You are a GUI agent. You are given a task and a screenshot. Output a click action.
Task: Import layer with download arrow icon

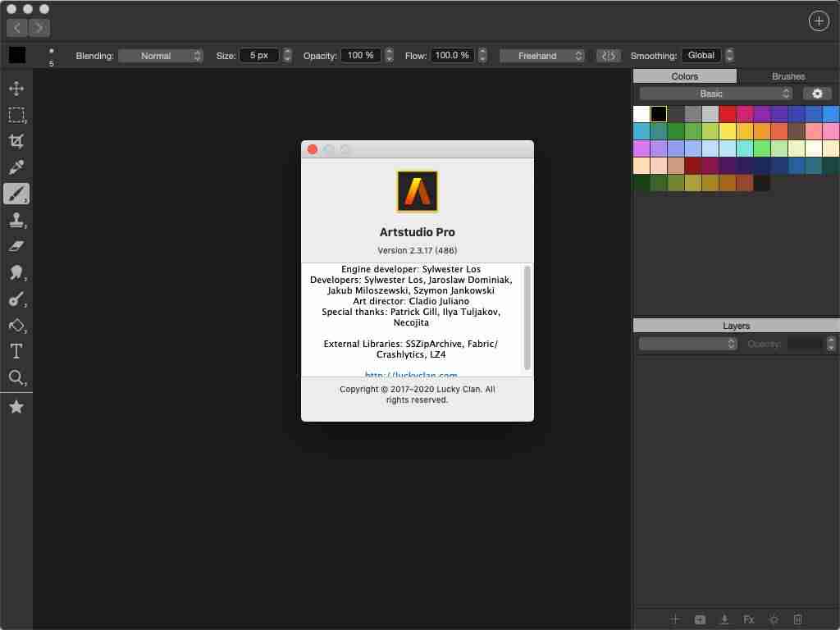point(724,619)
